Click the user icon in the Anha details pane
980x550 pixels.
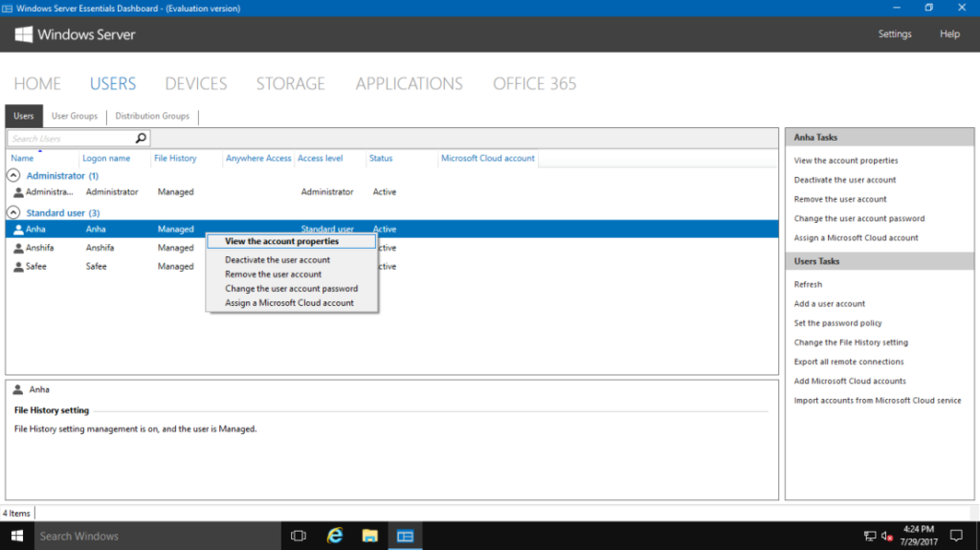point(18,389)
